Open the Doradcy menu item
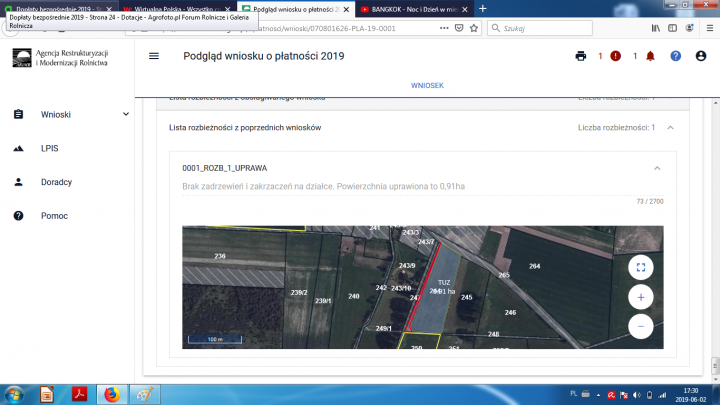The height and width of the screenshot is (405, 720). pos(56,182)
